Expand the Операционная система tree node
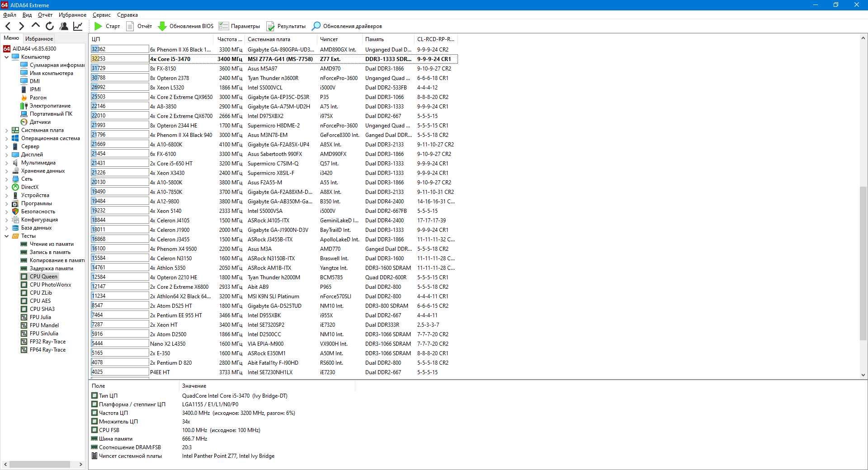Viewport: 868px width, 470px height. pos(6,138)
